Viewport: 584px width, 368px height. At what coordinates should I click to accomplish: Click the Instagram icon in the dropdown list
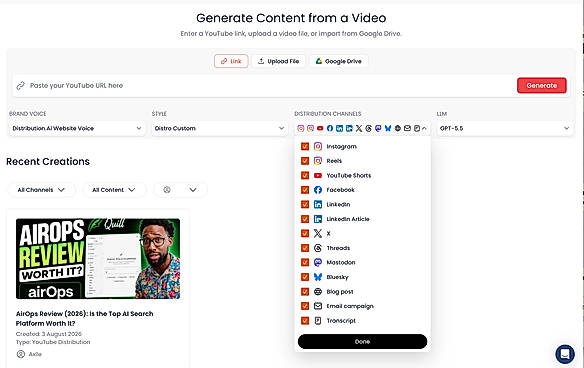[x=318, y=146]
